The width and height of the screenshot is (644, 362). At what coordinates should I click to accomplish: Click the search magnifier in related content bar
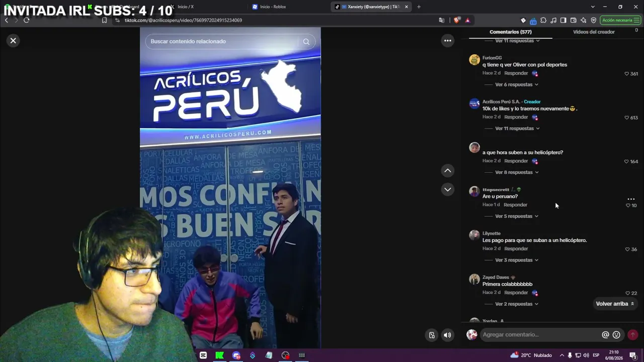point(306,42)
